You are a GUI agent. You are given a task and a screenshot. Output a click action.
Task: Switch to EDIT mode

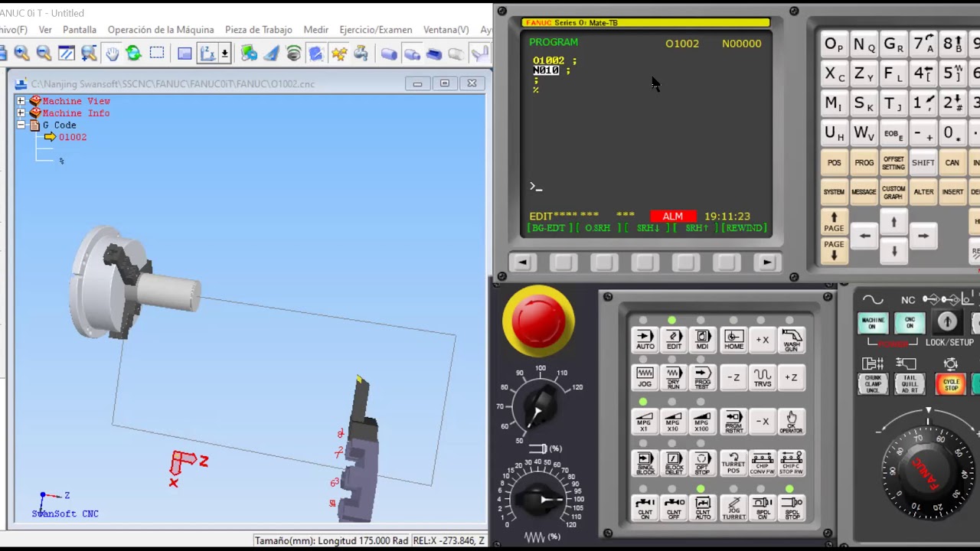point(674,340)
